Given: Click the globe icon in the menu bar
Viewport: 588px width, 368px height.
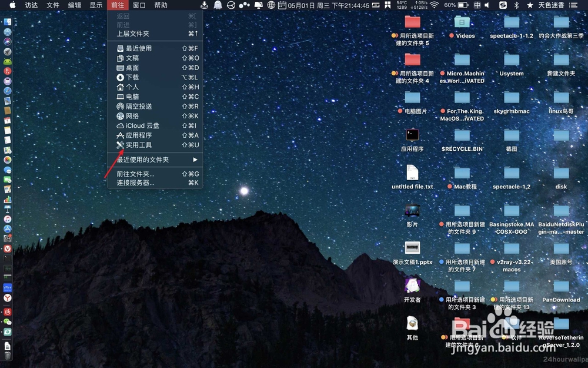Looking at the screenshot, I should tap(272, 5).
